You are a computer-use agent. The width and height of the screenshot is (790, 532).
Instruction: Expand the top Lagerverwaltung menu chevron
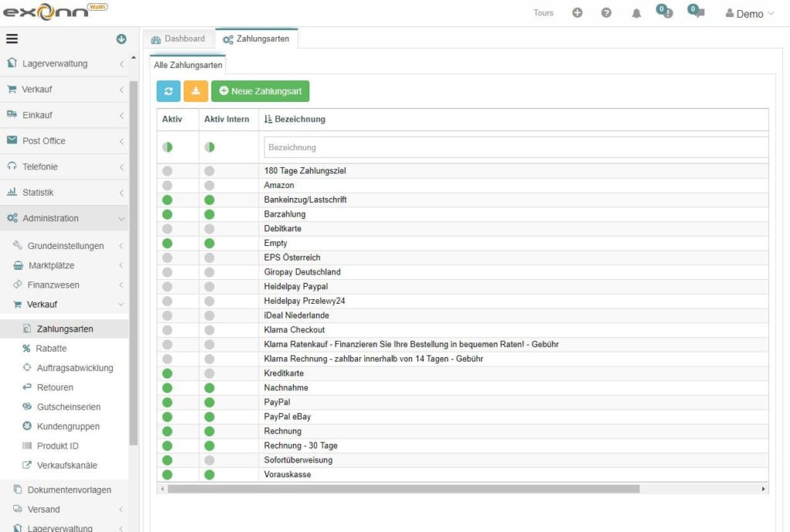pyautogui.click(x=121, y=64)
